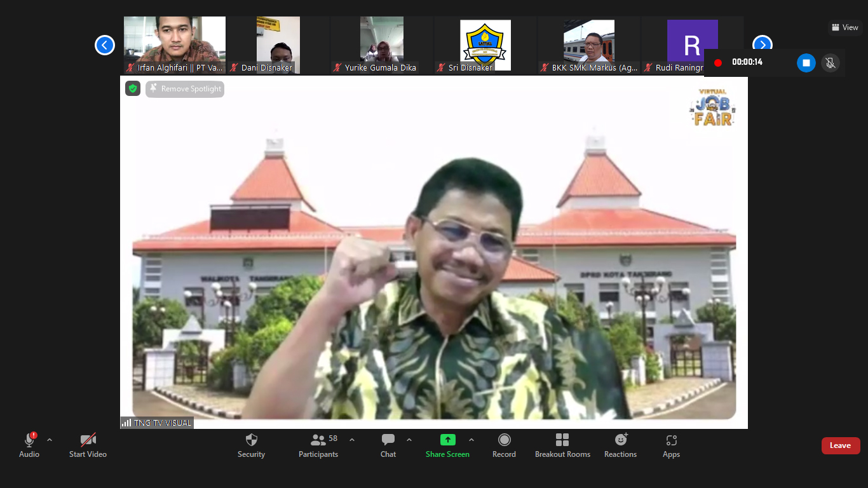Expand the audio options arrow
The height and width of the screenshot is (488, 868).
tap(50, 440)
